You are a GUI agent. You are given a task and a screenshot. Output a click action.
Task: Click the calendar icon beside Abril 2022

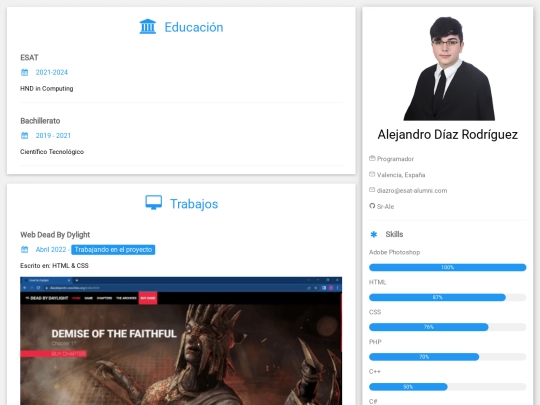(x=24, y=249)
